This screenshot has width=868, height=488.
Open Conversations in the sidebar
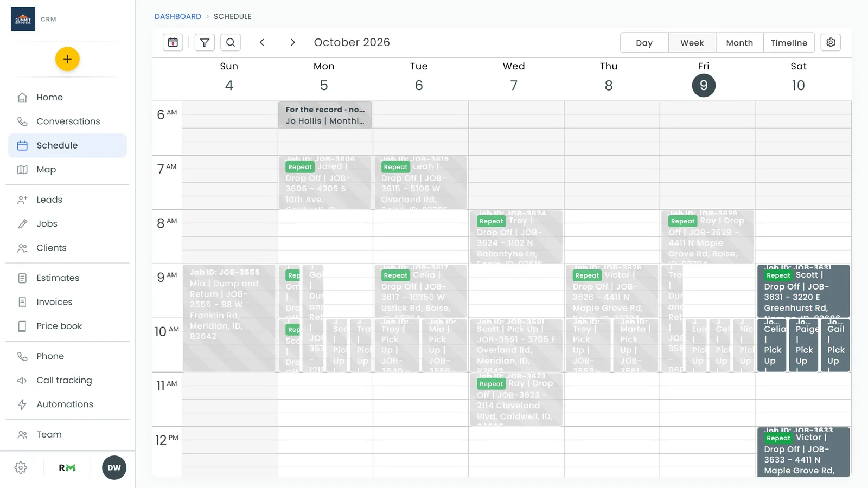click(67, 121)
